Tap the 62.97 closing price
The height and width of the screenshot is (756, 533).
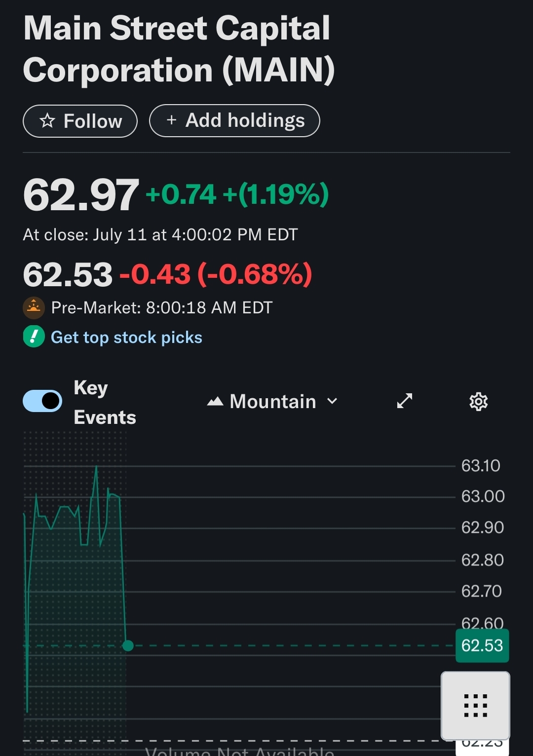click(x=81, y=195)
